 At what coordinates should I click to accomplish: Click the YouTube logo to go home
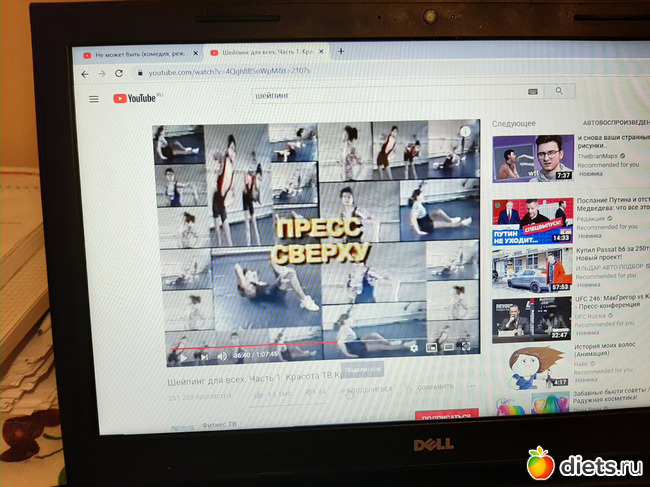coord(137,98)
